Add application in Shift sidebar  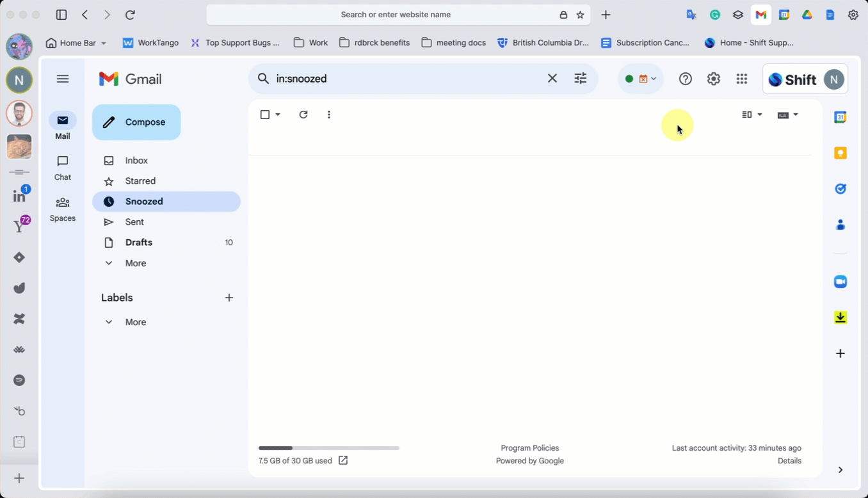point(19,478)
